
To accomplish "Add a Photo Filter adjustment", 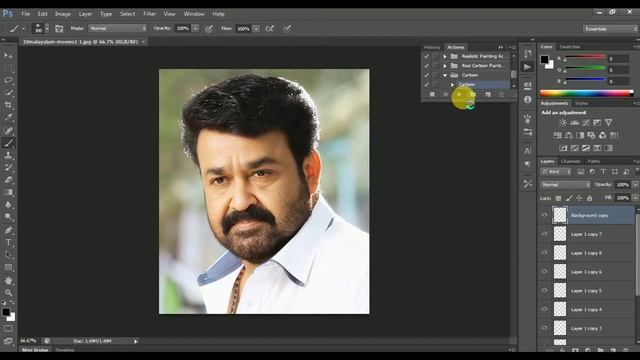I will pos(591,135).
